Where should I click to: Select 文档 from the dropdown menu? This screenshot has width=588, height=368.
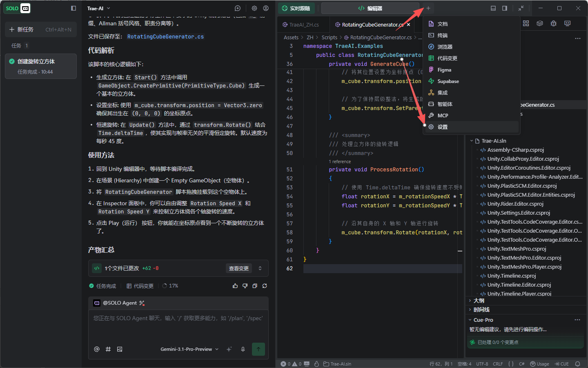pos(471,24)
